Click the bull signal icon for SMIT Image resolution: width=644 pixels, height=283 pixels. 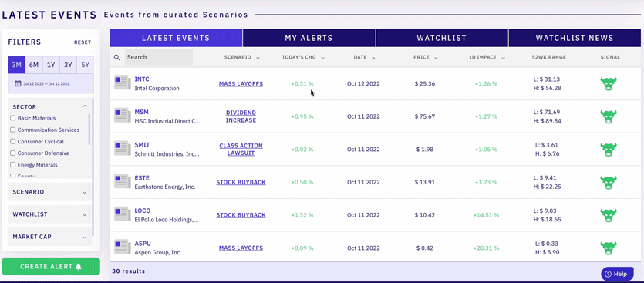(x=609, y=149)
